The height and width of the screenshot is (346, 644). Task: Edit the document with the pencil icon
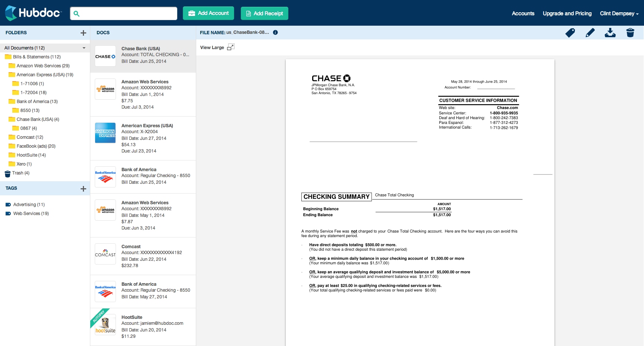(x=590, y=33)
